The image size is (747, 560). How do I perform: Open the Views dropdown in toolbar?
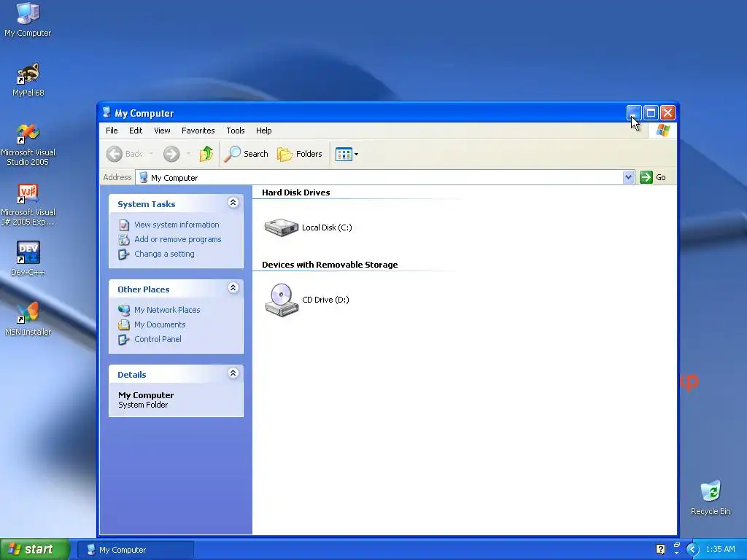coord(347,154)
